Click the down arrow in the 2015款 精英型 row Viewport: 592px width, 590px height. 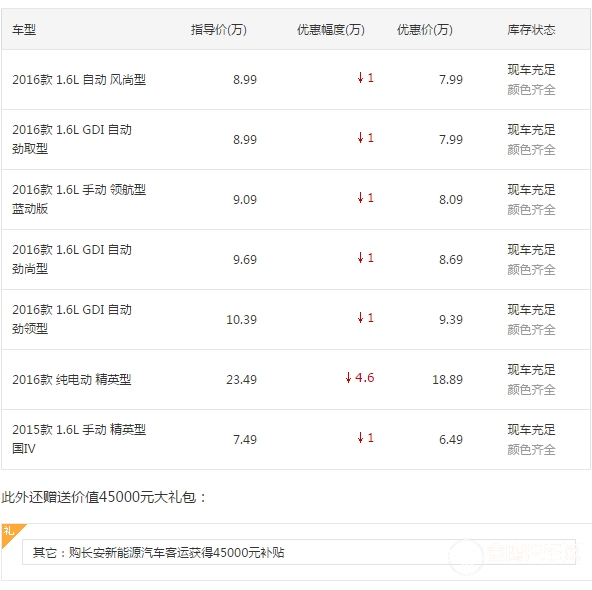click(361, 438)
